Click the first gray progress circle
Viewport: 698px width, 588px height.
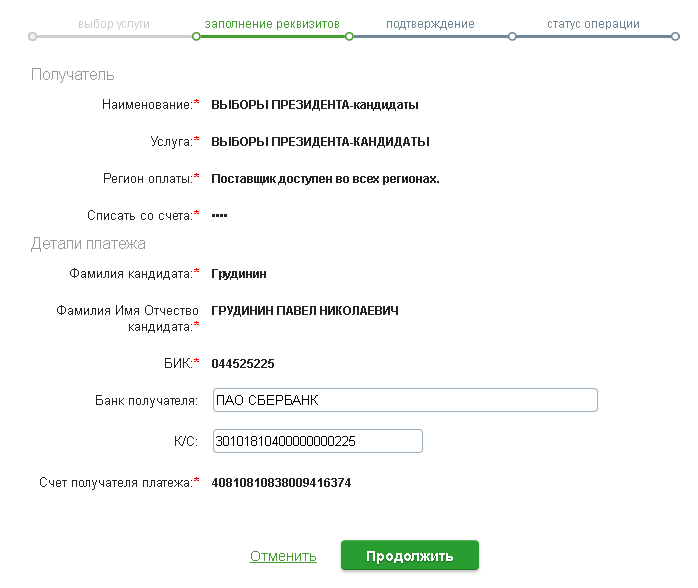pyautogui.click(x=32, y=36)
